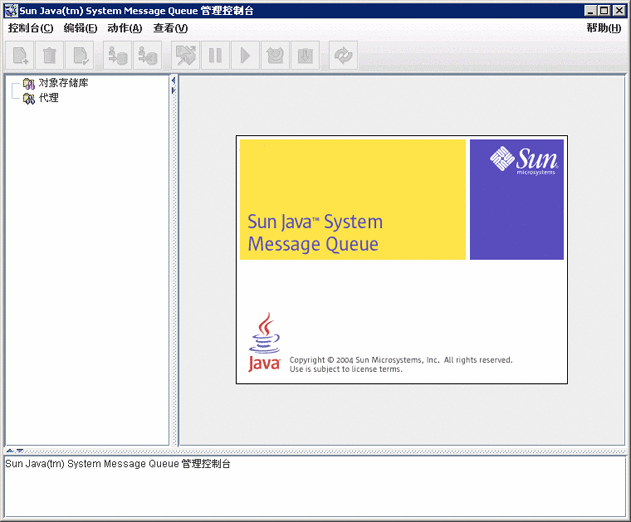Screen dimensions: 631x522
Task: Select the 对象存储库 tree node
Action: tap(63, 83)
